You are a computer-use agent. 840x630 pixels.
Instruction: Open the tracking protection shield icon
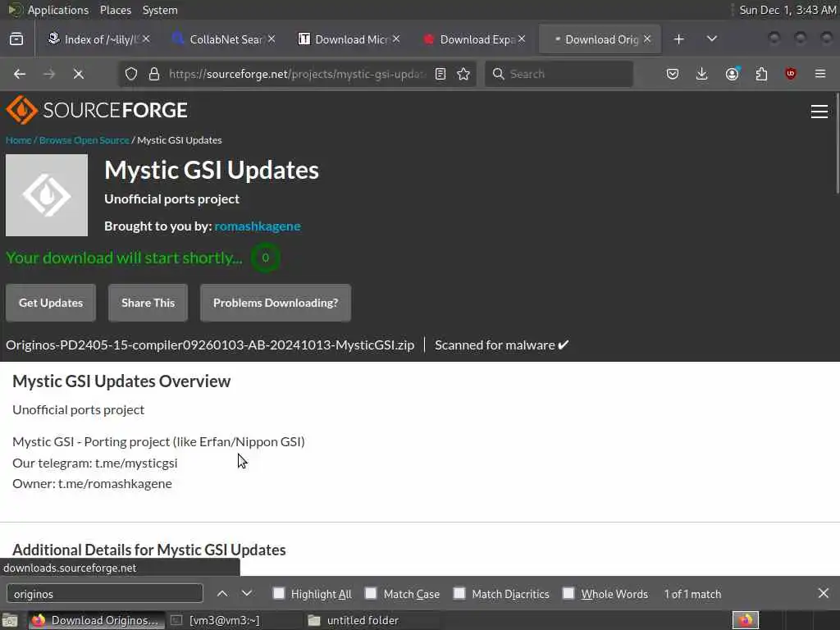click(131, 74)
